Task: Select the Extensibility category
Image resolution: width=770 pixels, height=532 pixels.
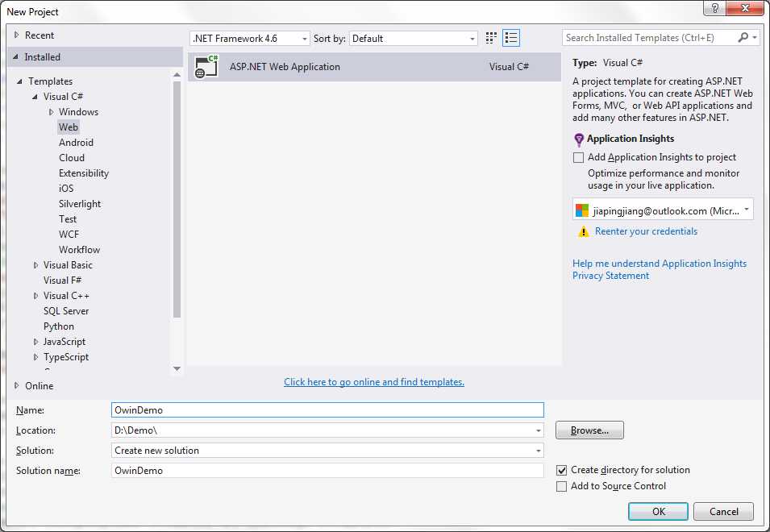Action: point(84,173)
